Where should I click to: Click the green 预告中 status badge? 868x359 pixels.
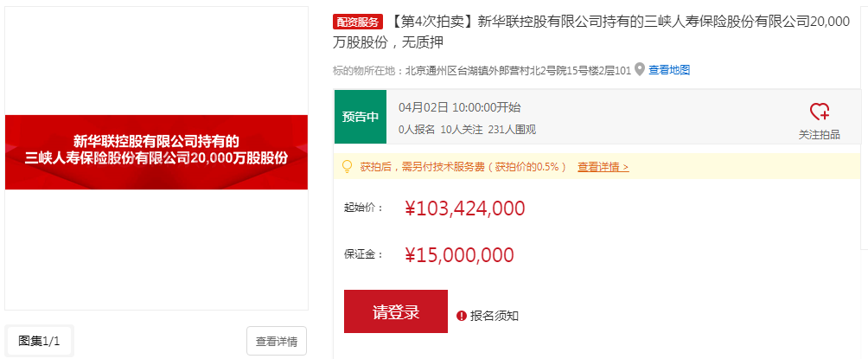point(361,117)
